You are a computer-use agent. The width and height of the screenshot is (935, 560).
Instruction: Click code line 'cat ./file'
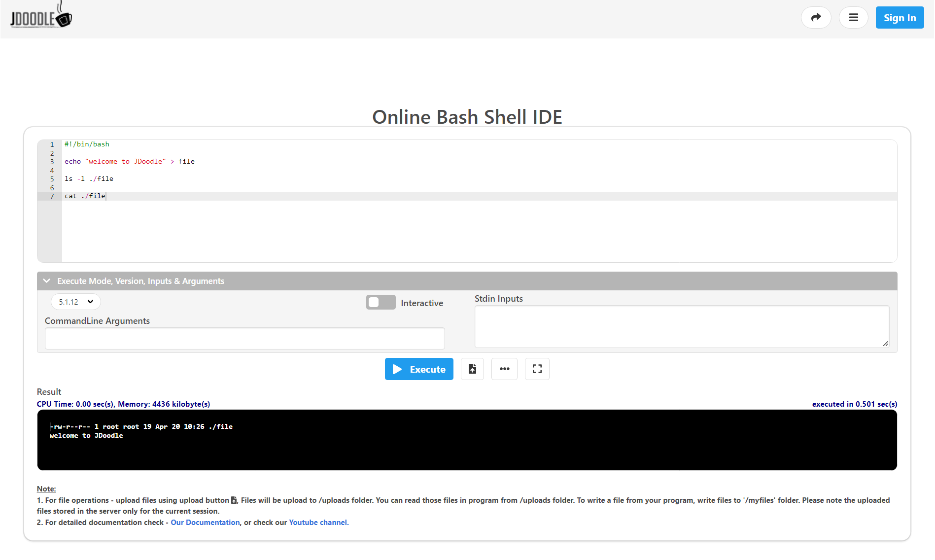tap(85, 196)
